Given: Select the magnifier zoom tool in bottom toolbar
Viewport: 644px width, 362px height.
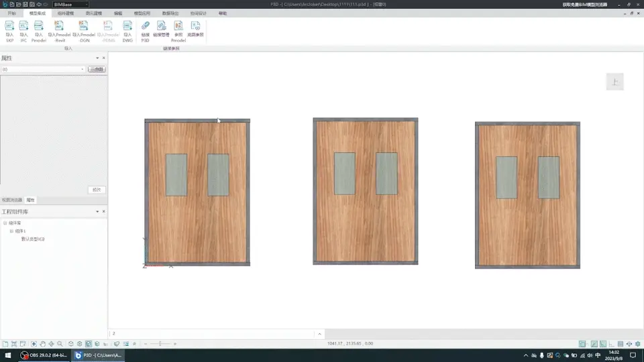Looking at the screenshot, I should coord(60,344).
